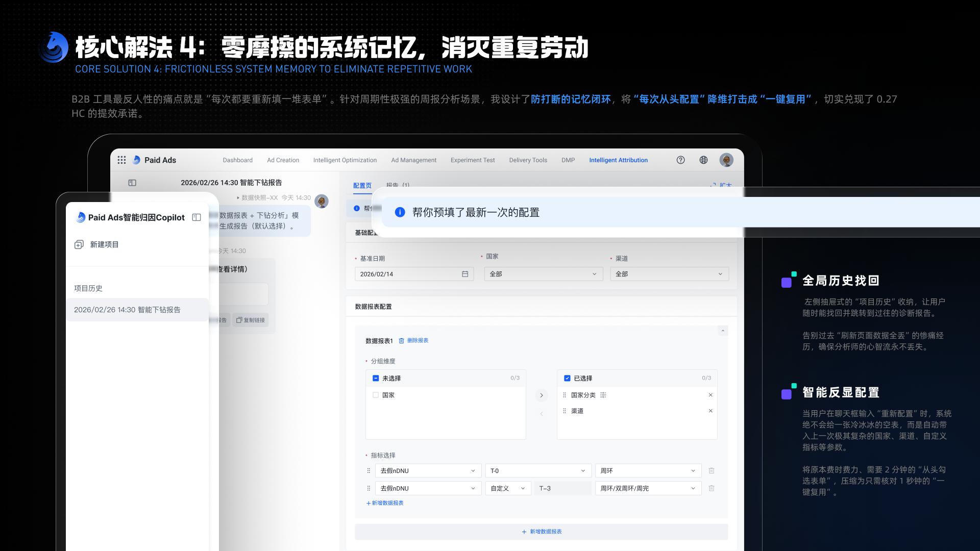
Task: Toggle the 未选择 select-all checkbox
Action: (376, 379)
